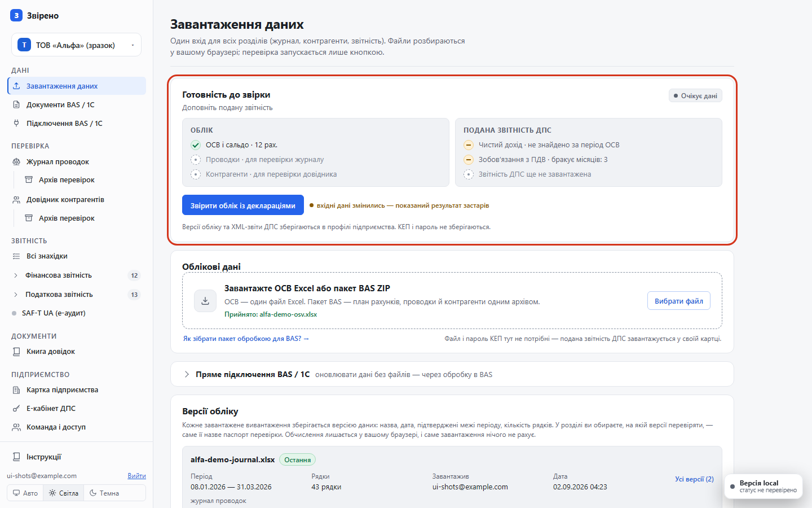Click the Е-кабінет ДПС key icon

click(16, 408)
